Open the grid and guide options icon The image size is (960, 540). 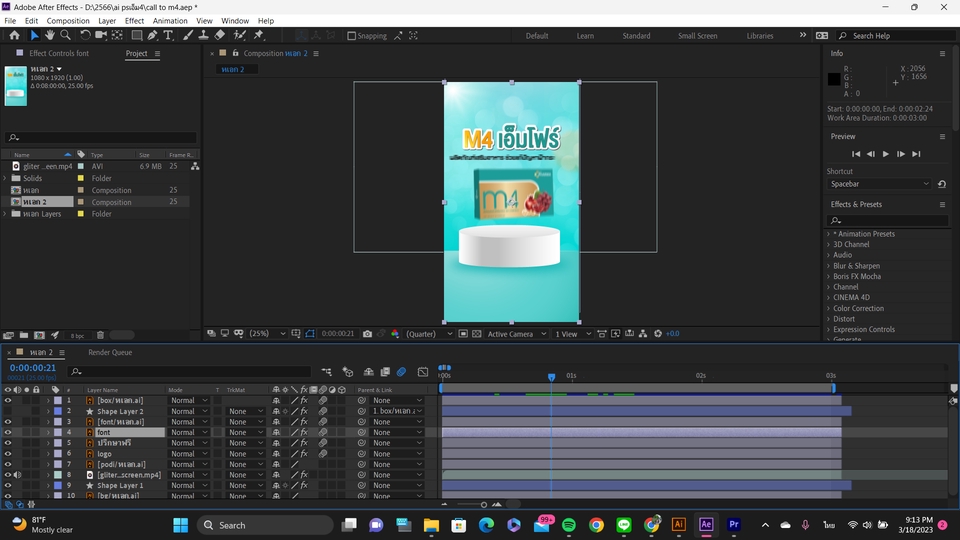tap(296, 334)
